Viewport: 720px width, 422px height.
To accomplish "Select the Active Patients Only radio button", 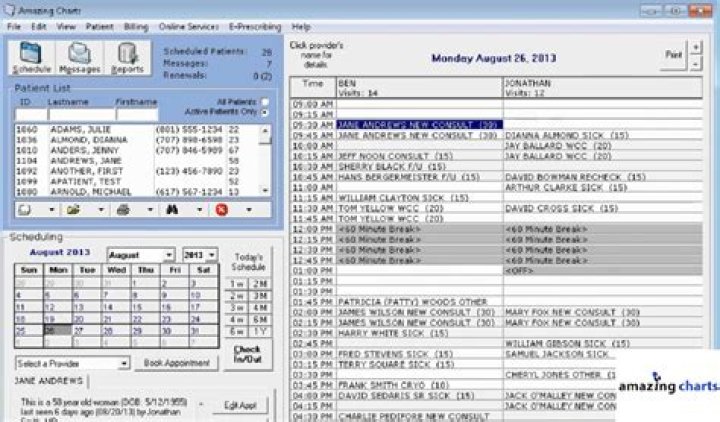I will (264, 112).
